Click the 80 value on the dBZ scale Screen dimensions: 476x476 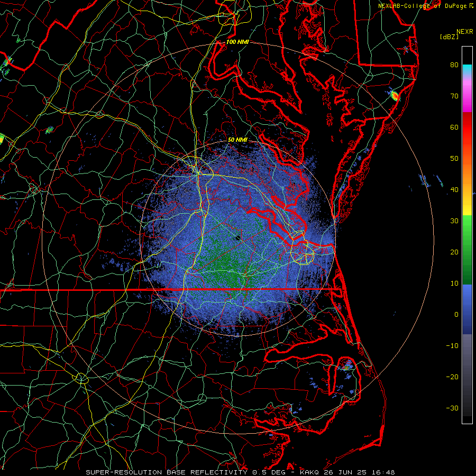coord(454,65)
